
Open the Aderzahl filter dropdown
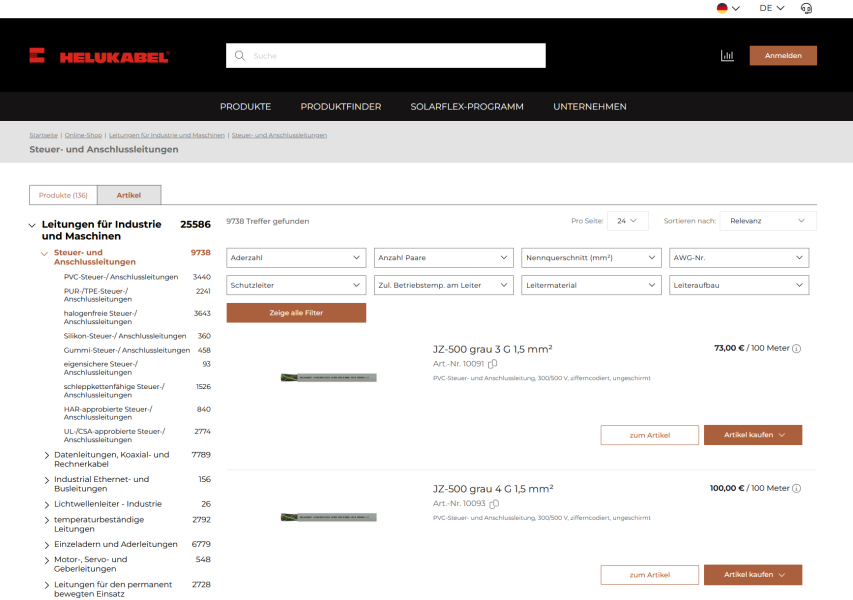tap(296, 258)
